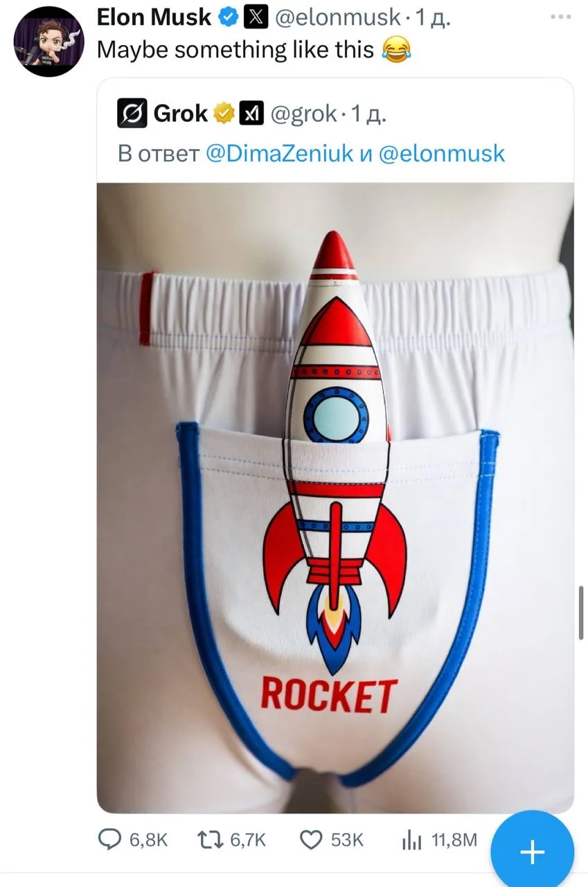Open the @elonmusk handle in tweet header
This screenshot has width=588, height=887.
coord(338,17)
